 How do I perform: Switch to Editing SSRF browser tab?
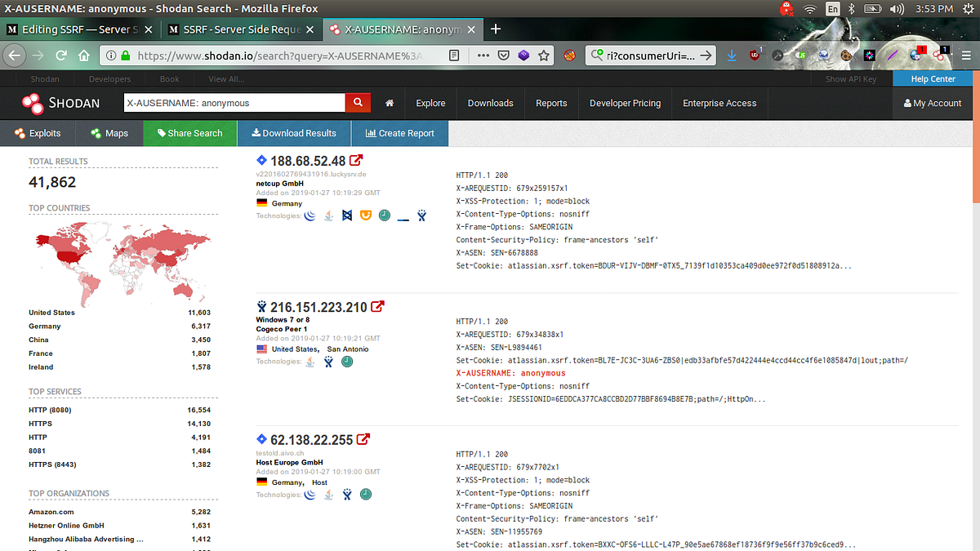[x=82, y=29]
